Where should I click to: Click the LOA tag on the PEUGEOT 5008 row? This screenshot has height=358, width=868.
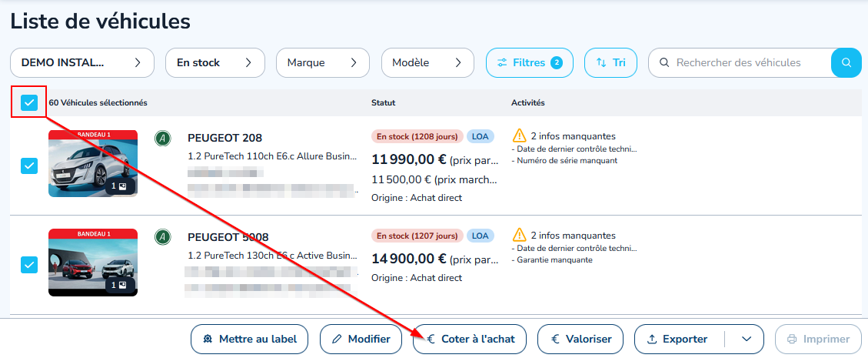point(480,236)
